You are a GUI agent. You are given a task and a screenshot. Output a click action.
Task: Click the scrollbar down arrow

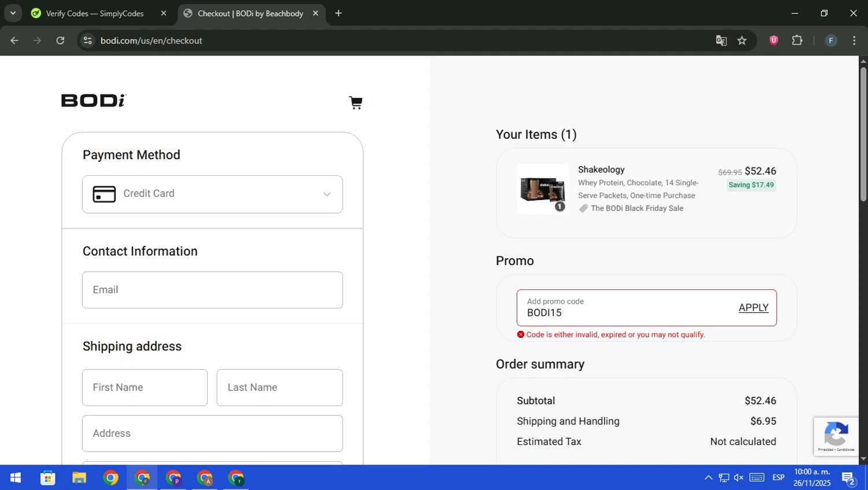point(863,459)
